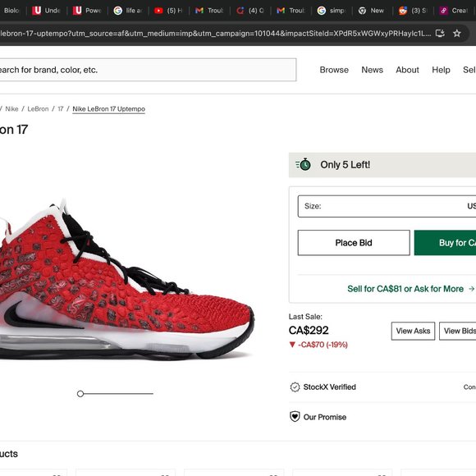Click the stopwatch icon beside Only 5 Left
Viewport: 476px width, 476px height.
tap(304, 165)
